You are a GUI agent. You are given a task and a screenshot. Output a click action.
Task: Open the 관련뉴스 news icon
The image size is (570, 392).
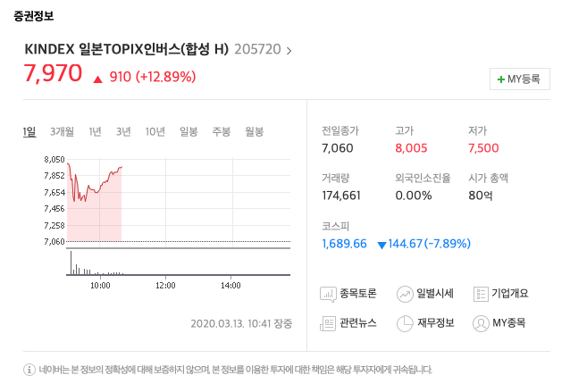(328, 322)
